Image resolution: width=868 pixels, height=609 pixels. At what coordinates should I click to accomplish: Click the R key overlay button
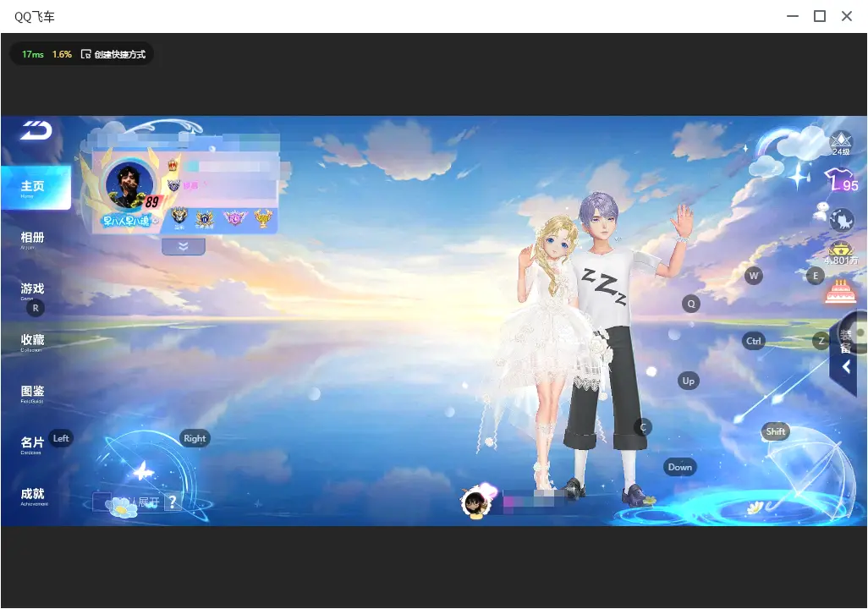click(36, 308)
